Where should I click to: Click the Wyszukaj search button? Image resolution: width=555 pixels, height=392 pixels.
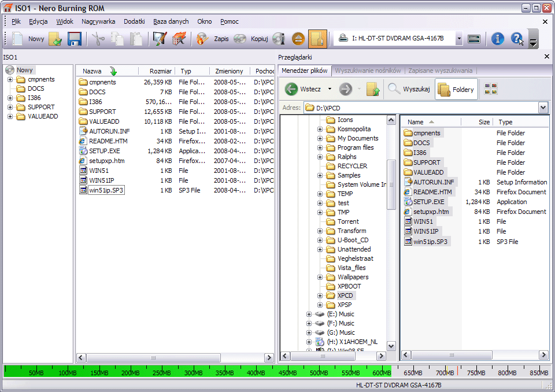click(x=409, y=89)
